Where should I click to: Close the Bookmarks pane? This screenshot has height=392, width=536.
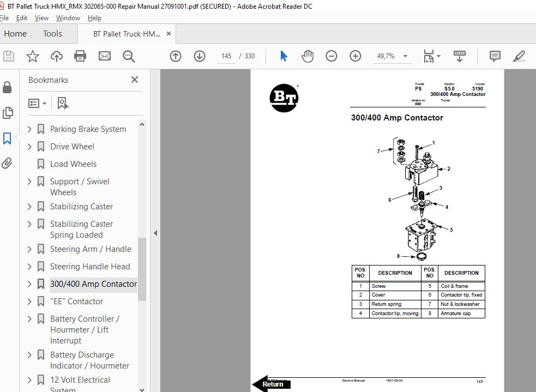pos(135,80)
